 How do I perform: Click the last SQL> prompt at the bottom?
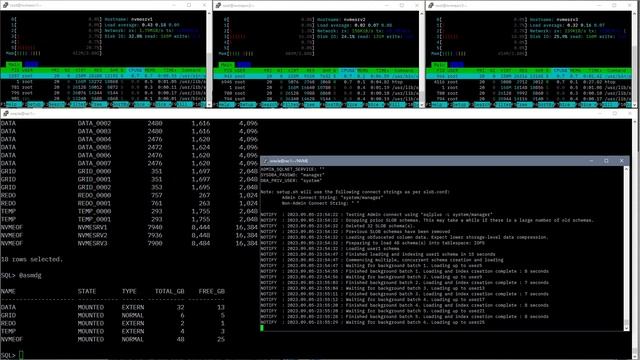(x=7, y=355)
